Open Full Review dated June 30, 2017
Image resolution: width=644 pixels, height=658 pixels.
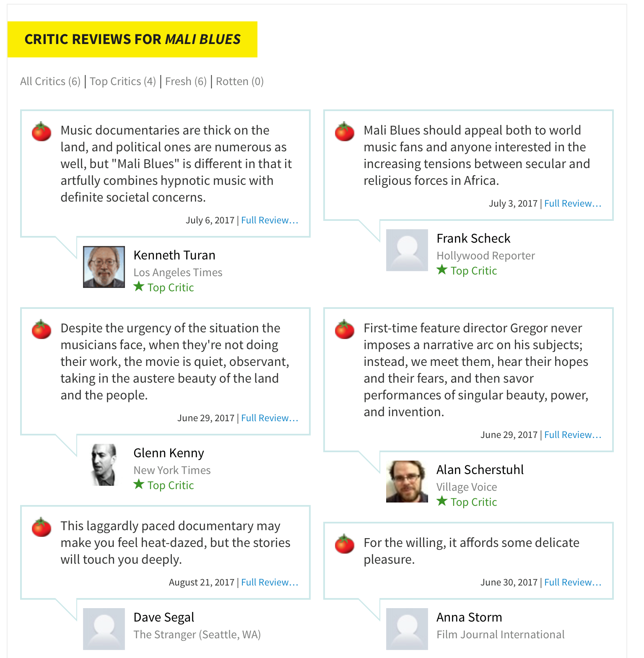click(x=573, y=583)
